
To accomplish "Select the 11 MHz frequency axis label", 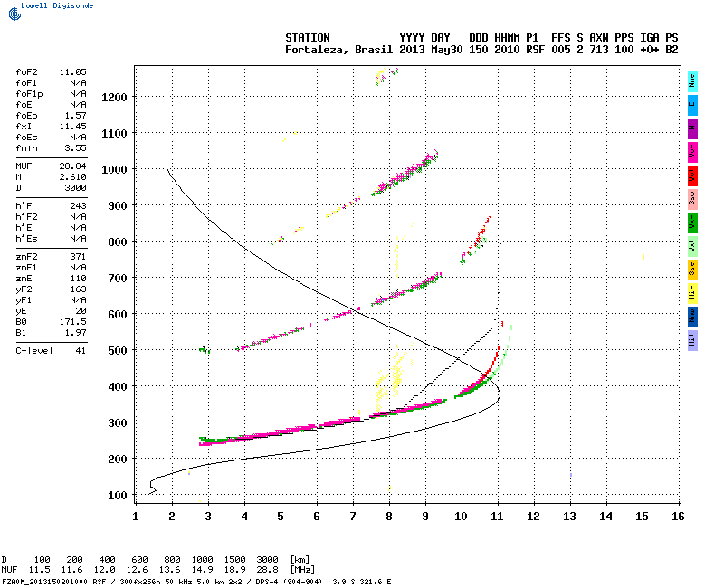I will click(497, 517).
